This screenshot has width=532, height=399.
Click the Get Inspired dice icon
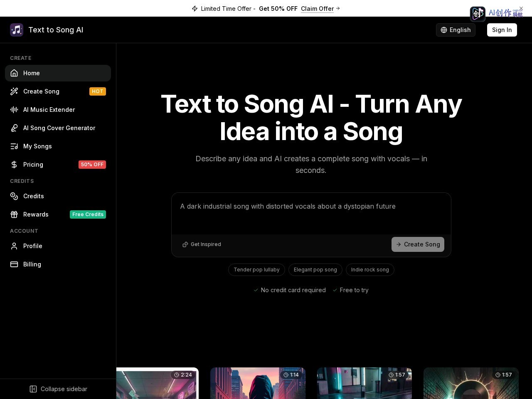[185, 244]
